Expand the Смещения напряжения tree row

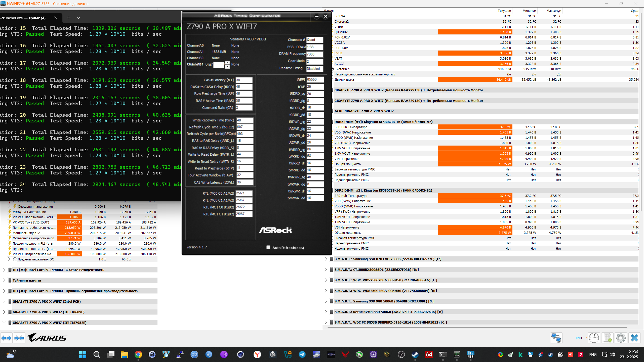tap(9, 206)
